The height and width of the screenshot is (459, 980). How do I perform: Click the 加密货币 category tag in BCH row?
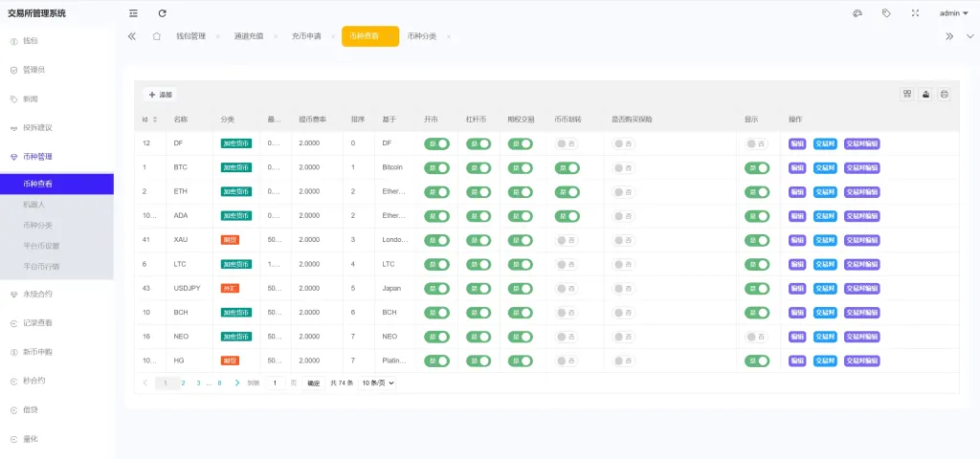(236, 313)
